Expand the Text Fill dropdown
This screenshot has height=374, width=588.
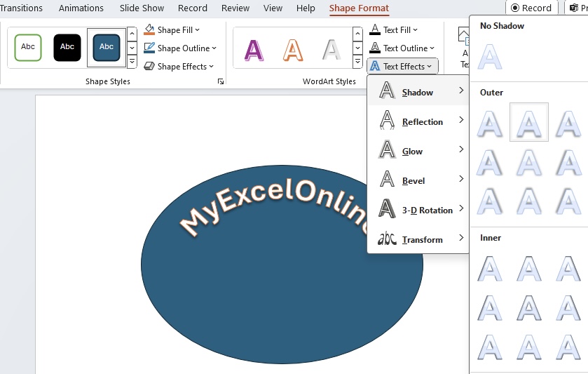point(393,29)
